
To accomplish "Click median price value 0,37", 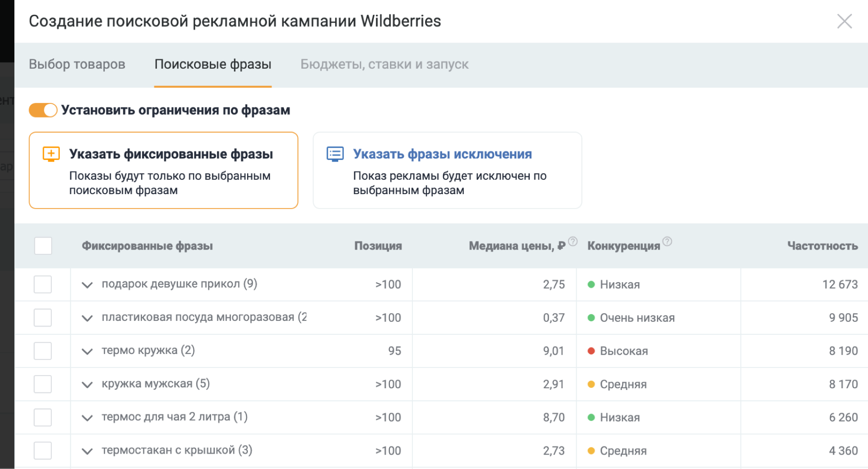I will click(x=554, y=318).
